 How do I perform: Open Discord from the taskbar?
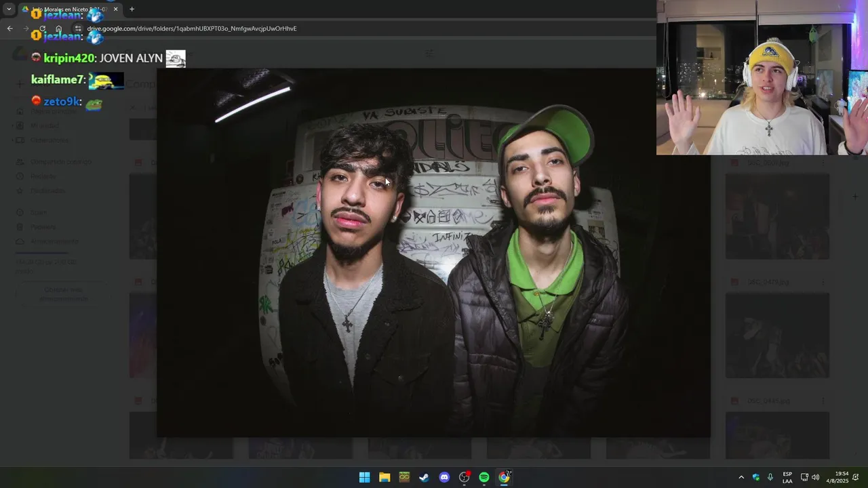click(444, 477)
